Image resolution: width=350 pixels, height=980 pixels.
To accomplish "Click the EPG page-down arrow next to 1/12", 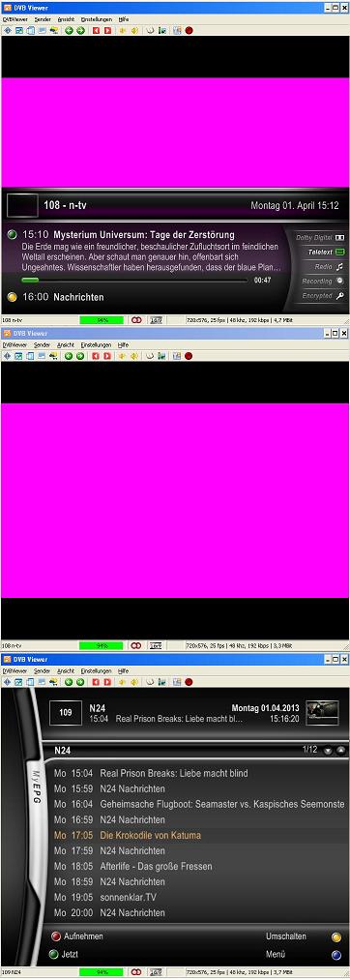I will (x=328, y=751).
